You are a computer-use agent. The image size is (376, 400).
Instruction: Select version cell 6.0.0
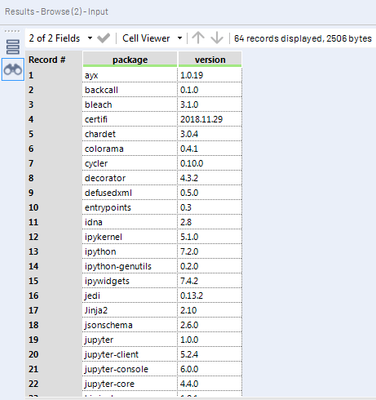coord(210,369)
